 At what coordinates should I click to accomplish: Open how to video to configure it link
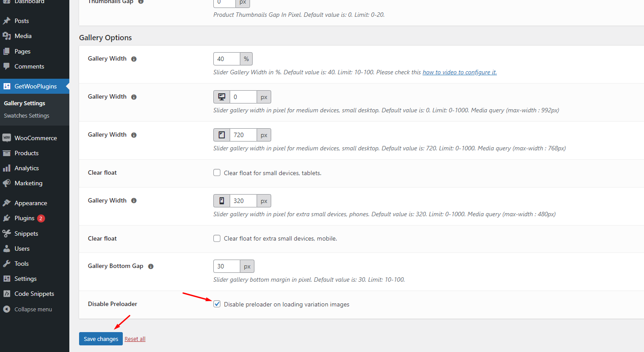click(460, 72)
